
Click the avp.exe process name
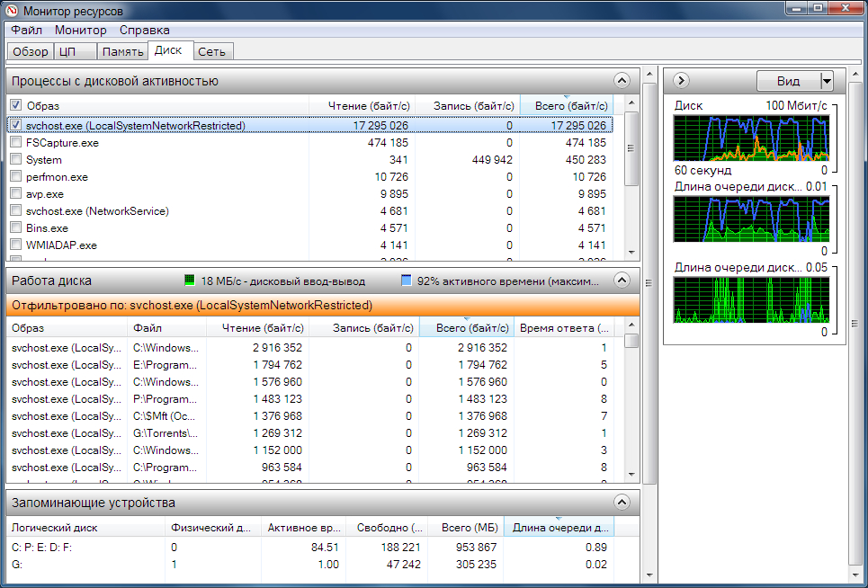click(44, 194)
